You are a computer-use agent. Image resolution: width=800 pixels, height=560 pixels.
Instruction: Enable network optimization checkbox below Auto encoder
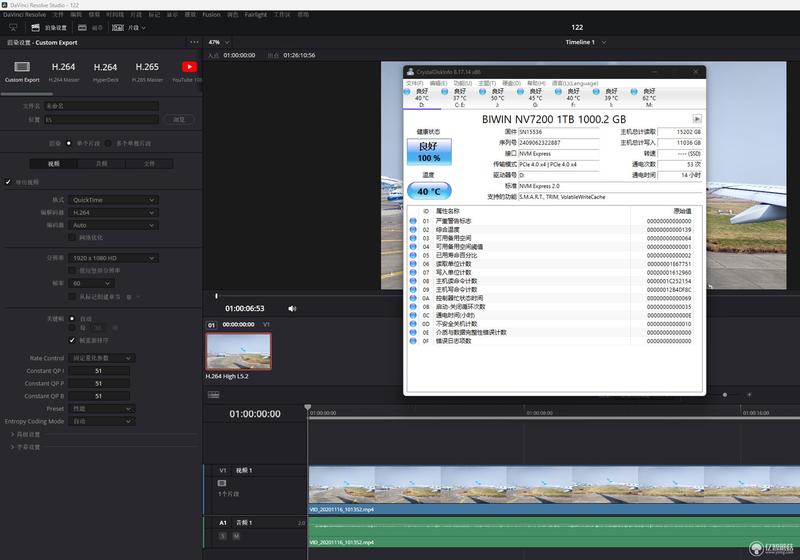pos(72,238)
